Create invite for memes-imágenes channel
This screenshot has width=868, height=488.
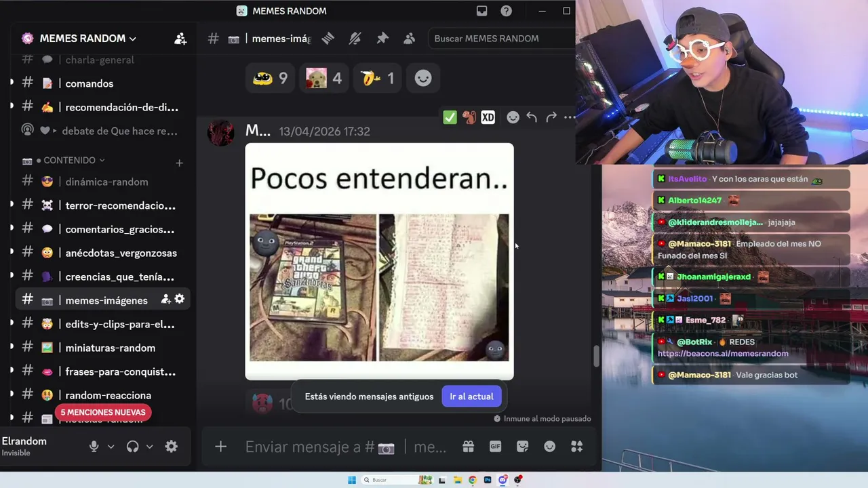pyautogui.click(x=165, y=299)
